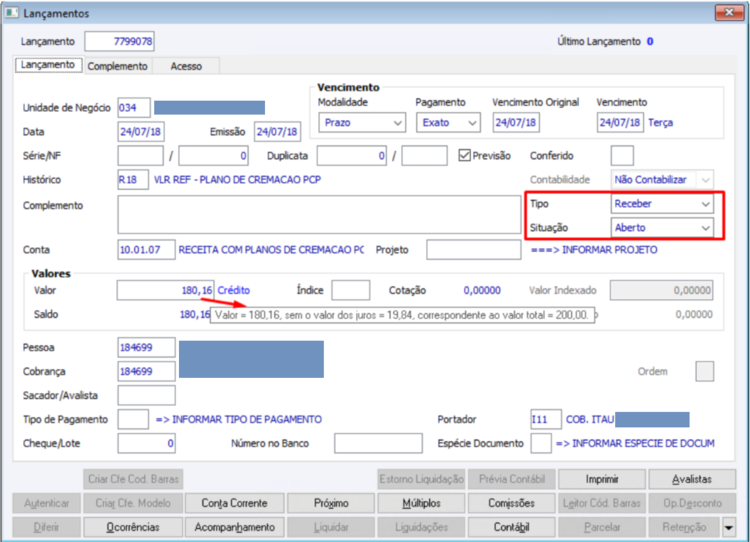
Task: Click the Imprimir button
Action: click(602, 479)
